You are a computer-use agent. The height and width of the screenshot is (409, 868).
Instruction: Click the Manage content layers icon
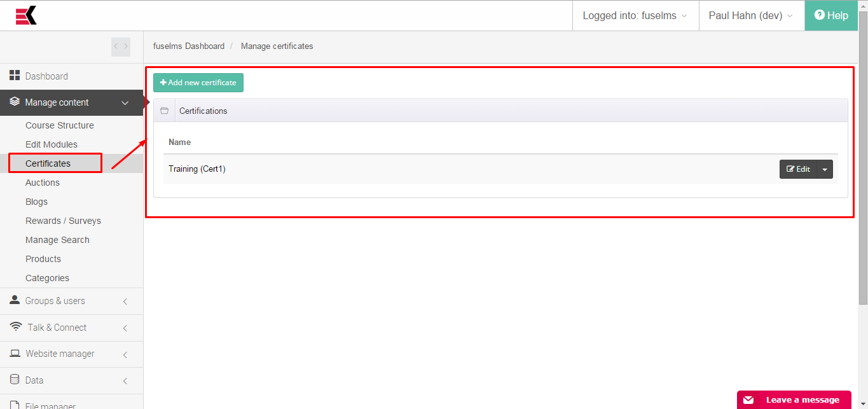[15, 102]
